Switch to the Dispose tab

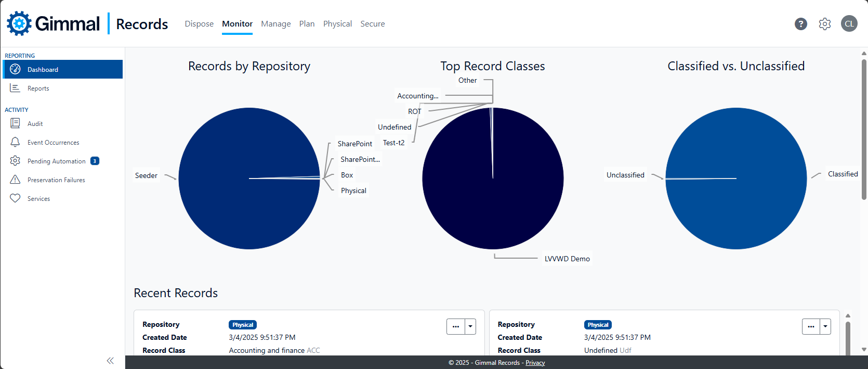(199, 24)
